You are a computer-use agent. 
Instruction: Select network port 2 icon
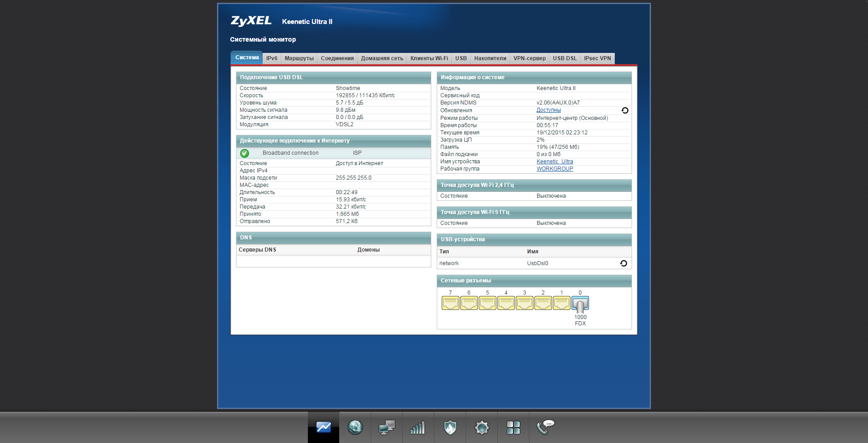pyautogui.click(x=543, y=303)
